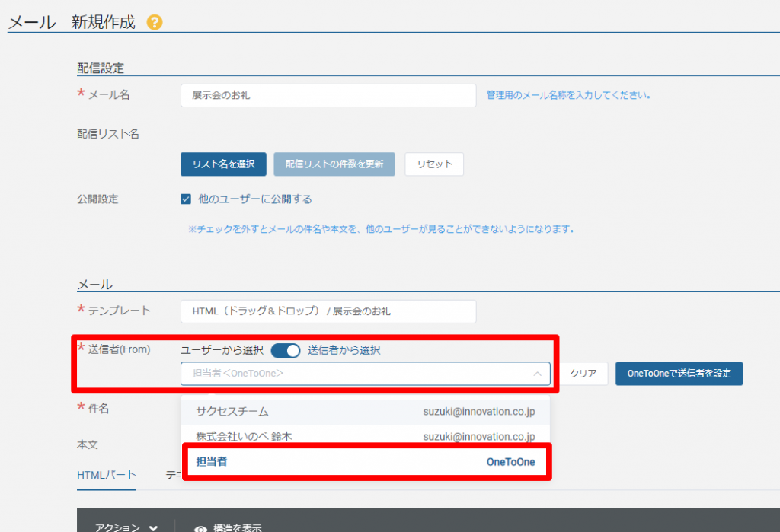Click the リセット button
Screen dimensions: 780x532
pyautogui.click(x=433, y=164)
